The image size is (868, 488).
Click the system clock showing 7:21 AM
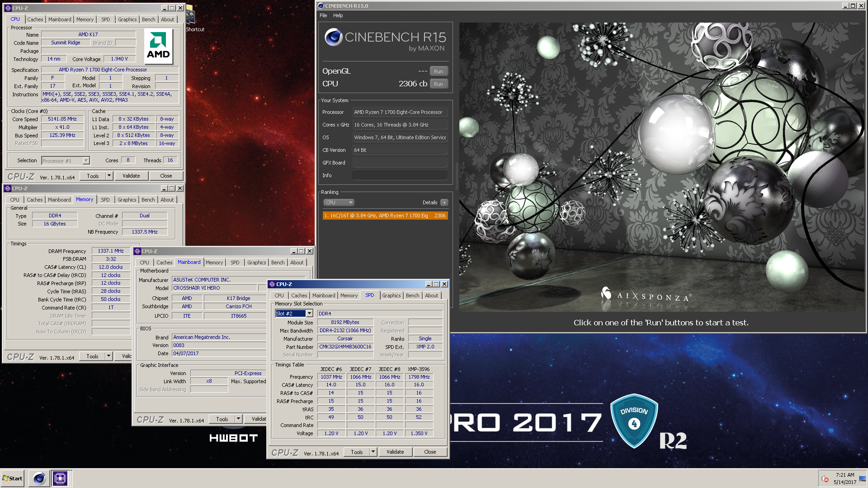844,475
